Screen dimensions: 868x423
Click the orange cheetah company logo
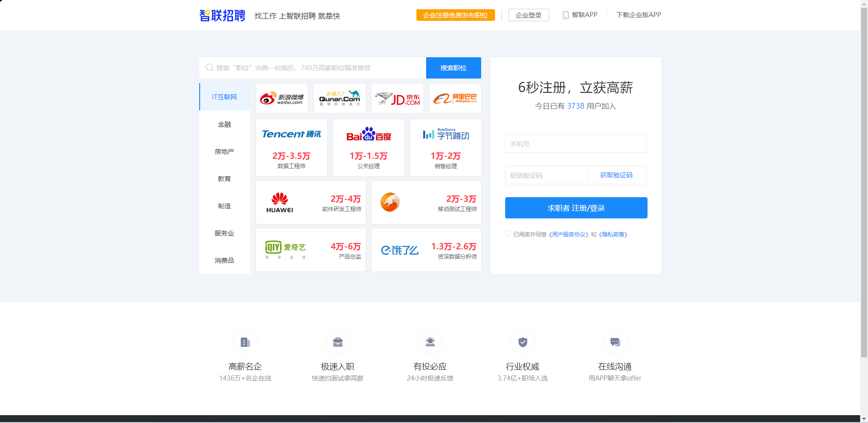coord(390,202)
